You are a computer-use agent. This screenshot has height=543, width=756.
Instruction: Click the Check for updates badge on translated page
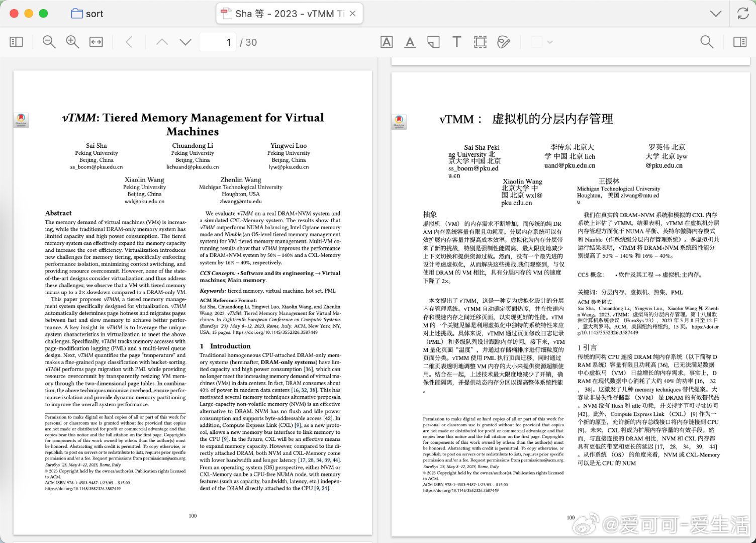click(399, 122)
